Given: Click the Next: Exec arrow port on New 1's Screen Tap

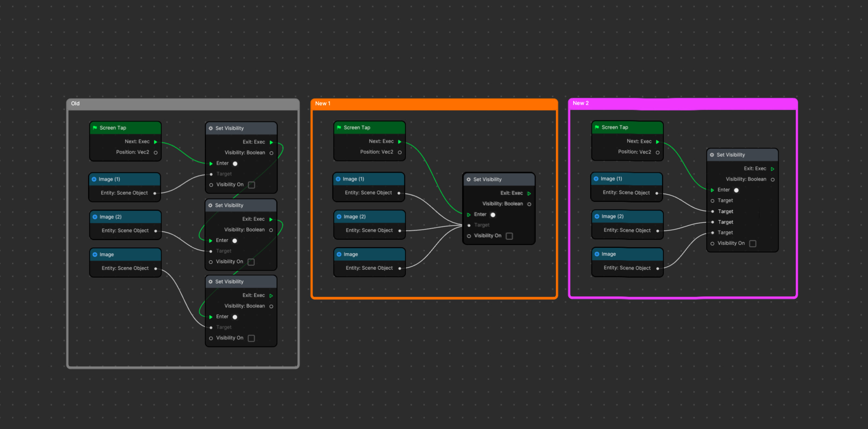Looking at the screenshot, I should click(400, 142).
